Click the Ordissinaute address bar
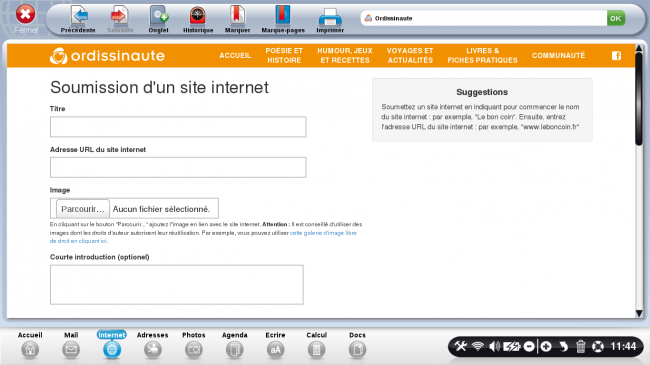Viewport: 650px width, 365px height. point(483,18)
